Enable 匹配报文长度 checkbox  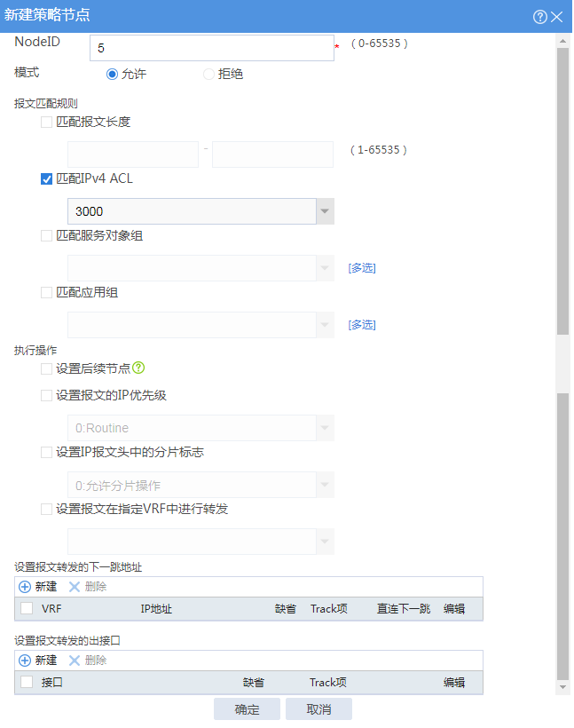tap(46, 123)
